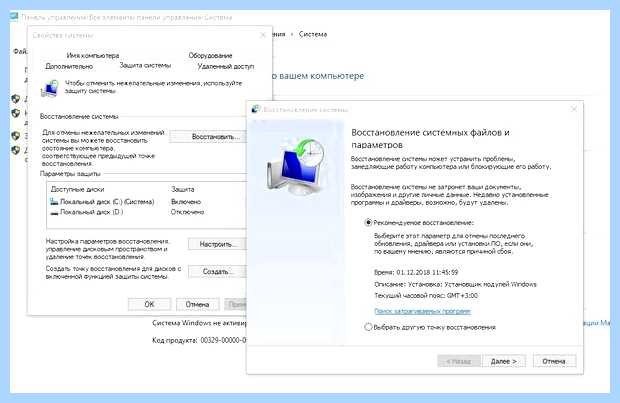
Task: Click 'Отмена' in System Properties dialog
Action: click(x=197, y=304)
